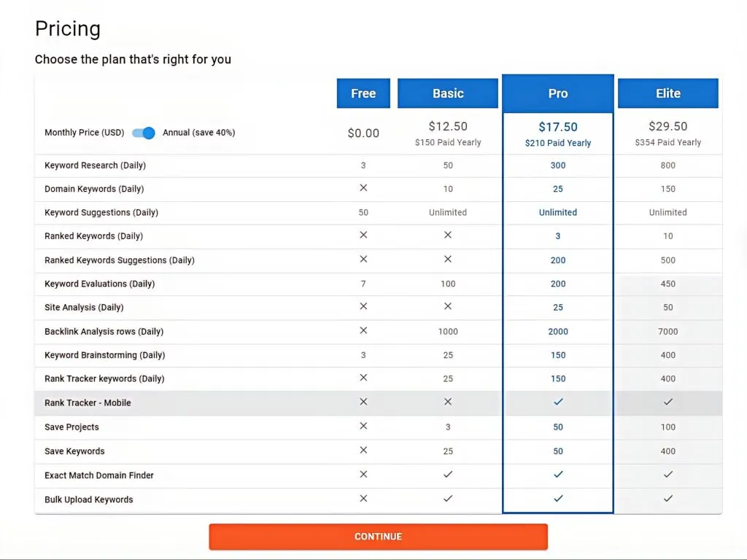Click the Rank Tracker - Mobile row label
Screen dimensions: 747x560
click(x=88, y=402)
